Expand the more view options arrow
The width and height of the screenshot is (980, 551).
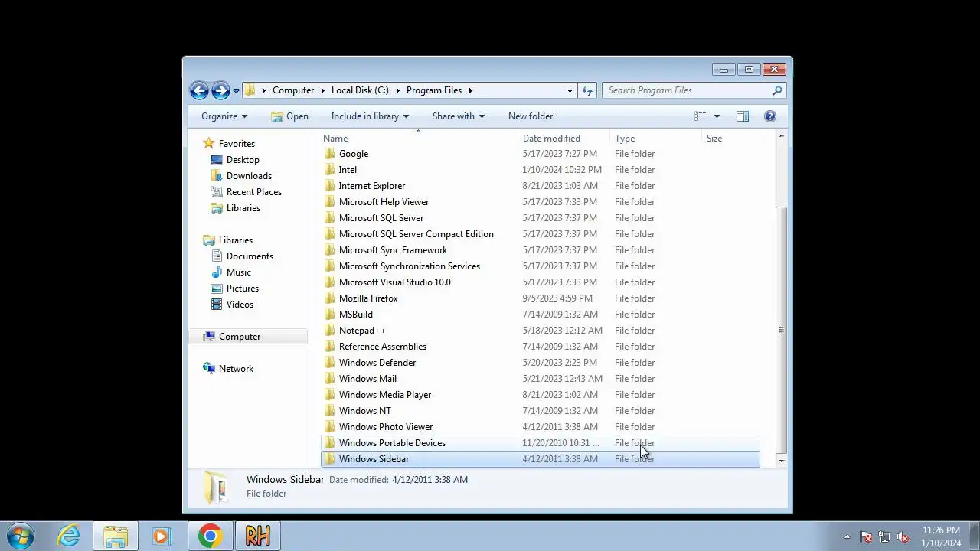click(717, 116)
